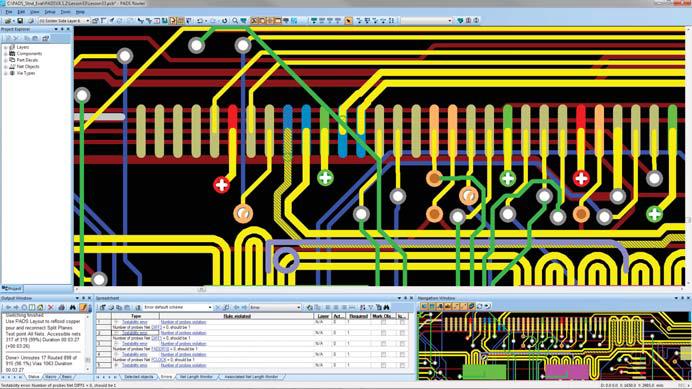Screen dimensions: 692x389
Task: Switch to the Net Length Monitor tab
Action: 196,377
